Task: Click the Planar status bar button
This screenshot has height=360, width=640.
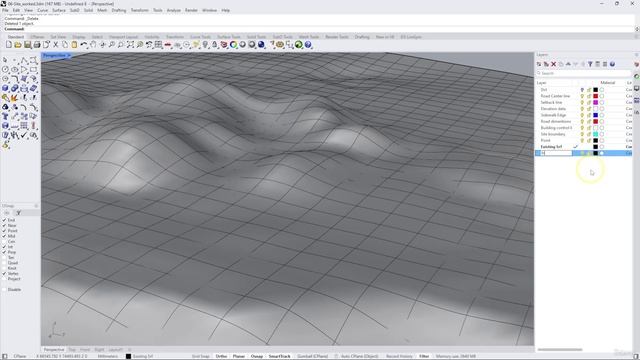Action: point(239,356)
